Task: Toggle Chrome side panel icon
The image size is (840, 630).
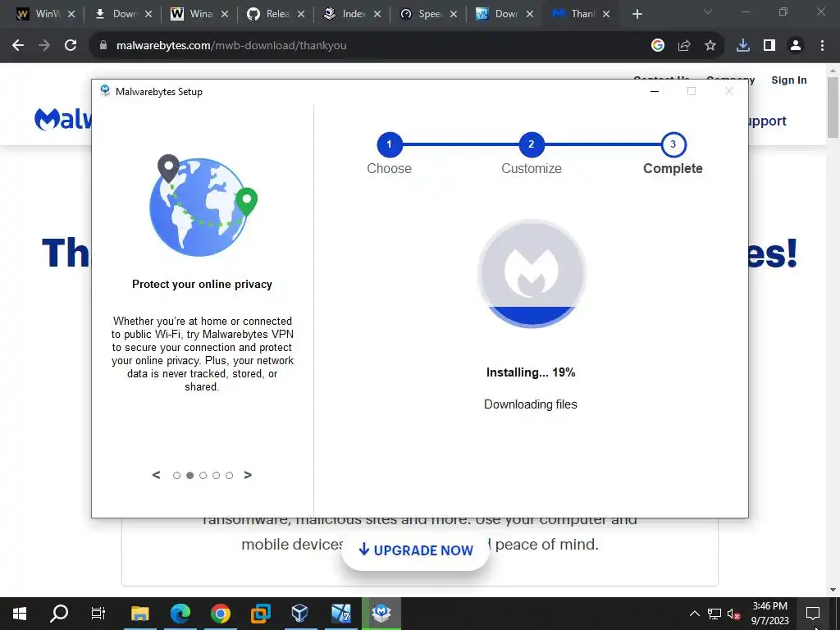Action: [x=769, y=46]
